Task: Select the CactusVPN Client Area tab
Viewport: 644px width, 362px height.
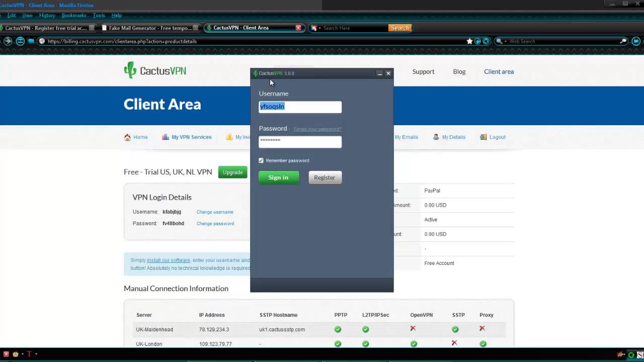Action: 254,28
